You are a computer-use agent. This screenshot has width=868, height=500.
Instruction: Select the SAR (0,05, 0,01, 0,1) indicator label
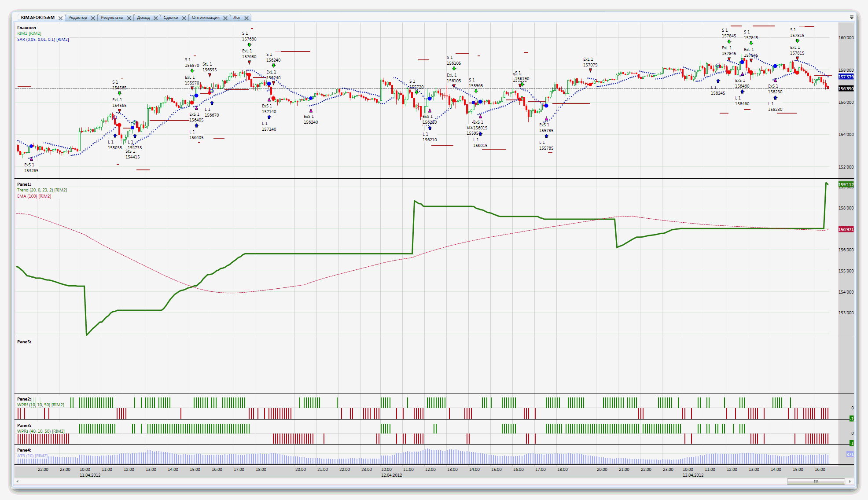tap(43, 40)
